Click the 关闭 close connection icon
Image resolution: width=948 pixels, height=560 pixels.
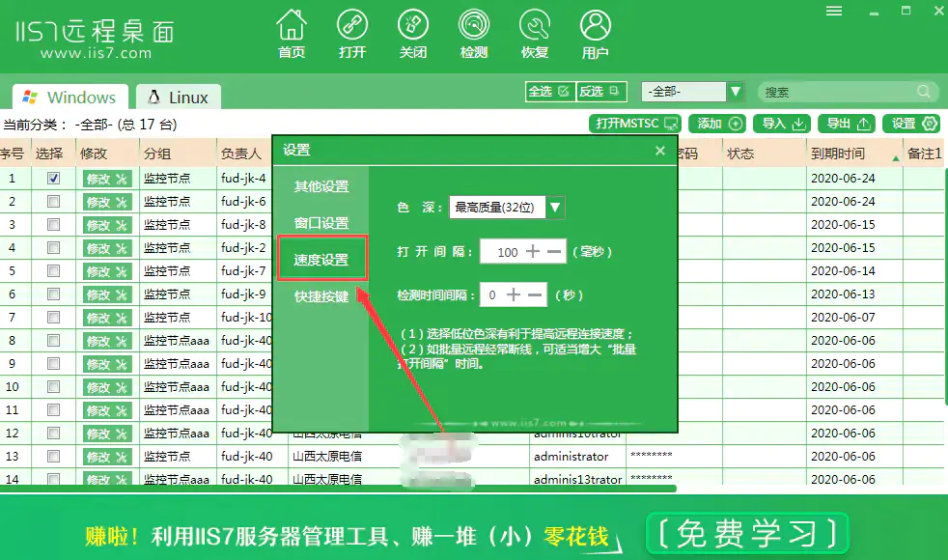(x=413, y=35)
